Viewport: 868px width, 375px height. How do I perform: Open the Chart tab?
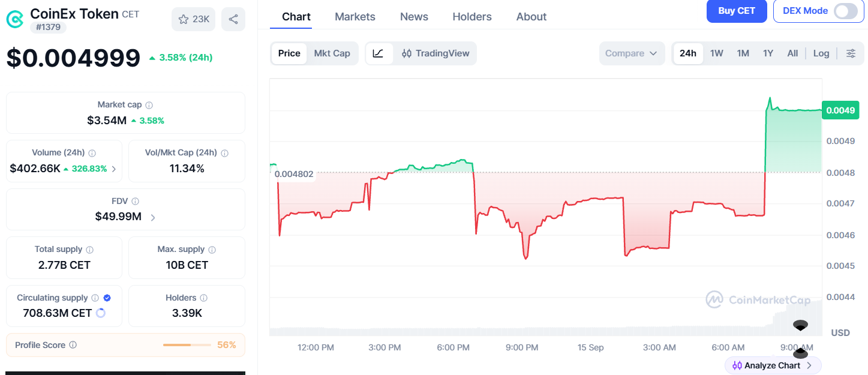(296, 17)
